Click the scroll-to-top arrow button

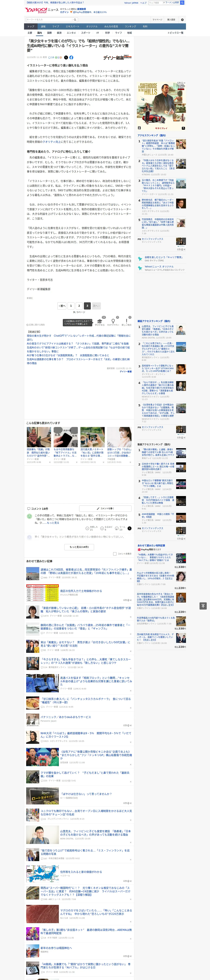[203, 606]
